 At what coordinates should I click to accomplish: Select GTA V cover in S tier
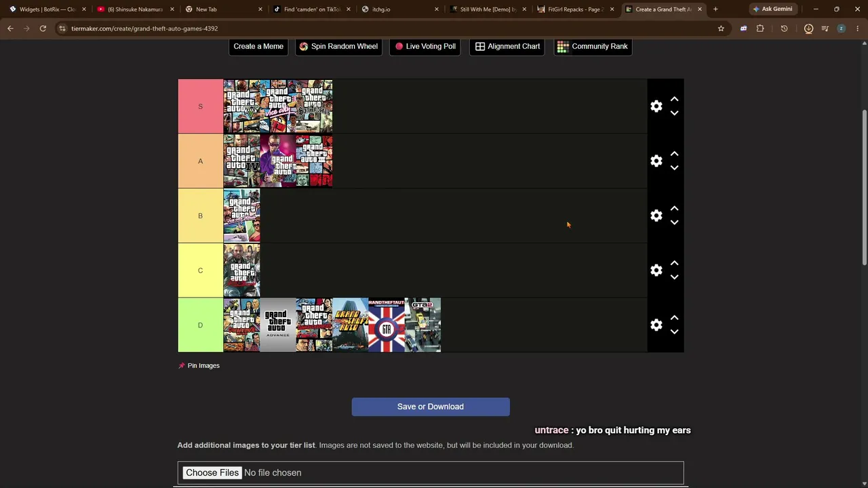tap(241, 106)
